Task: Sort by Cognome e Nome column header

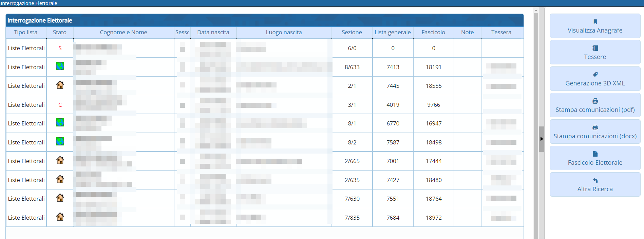Action: point(124,32)
